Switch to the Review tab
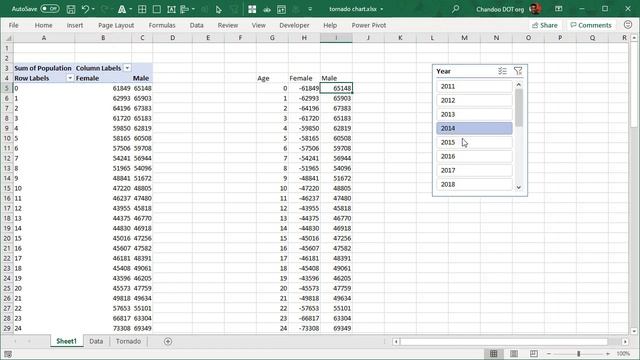Viewport: 640px width, 360px height. [x=228, y=25]
